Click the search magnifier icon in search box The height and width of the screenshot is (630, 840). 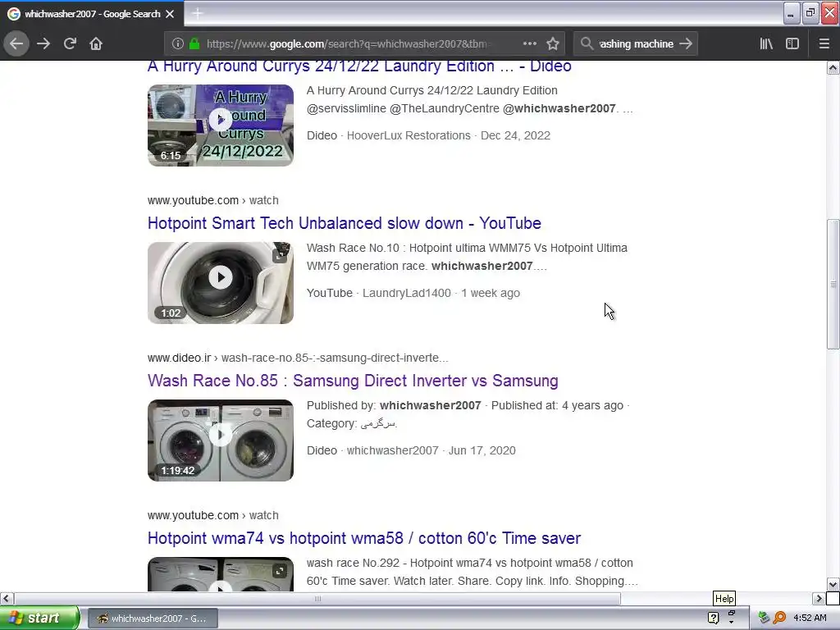587,43
